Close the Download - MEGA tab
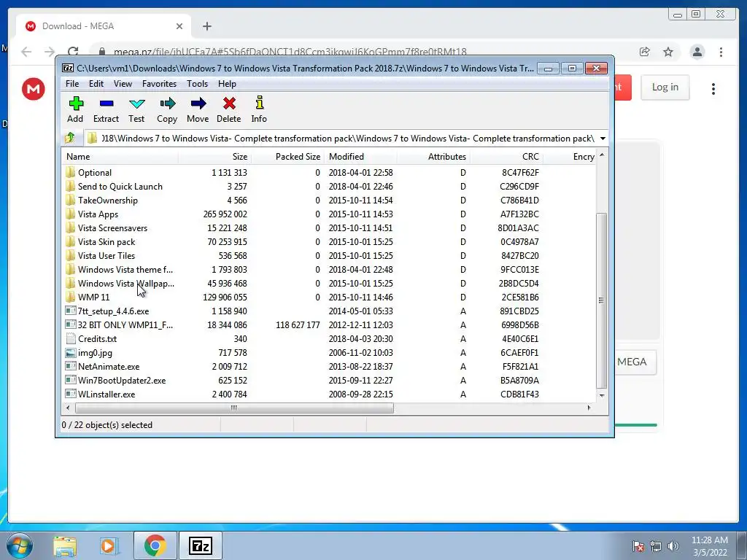Image resolution: width=747 pixels, height=560 pixels. [x=179, y=26]
